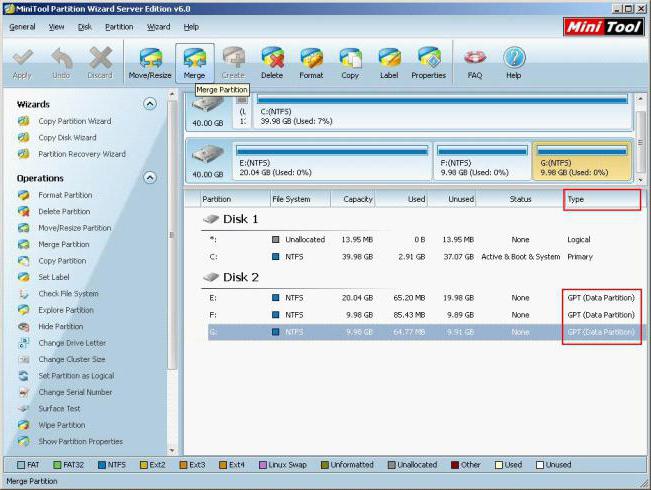Open the Wizard menu
The width and height of the screenshot is (651, 490).
[x=159, y=27]
